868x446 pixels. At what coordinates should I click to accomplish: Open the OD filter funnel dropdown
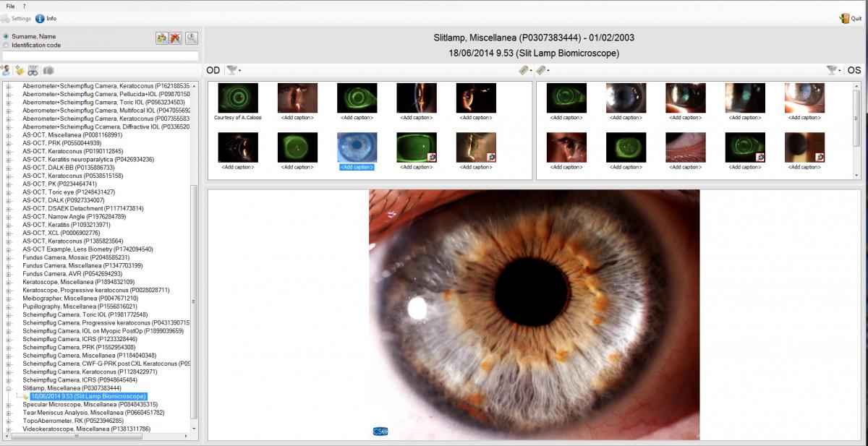pyautogui.click(x=233, y=70)
